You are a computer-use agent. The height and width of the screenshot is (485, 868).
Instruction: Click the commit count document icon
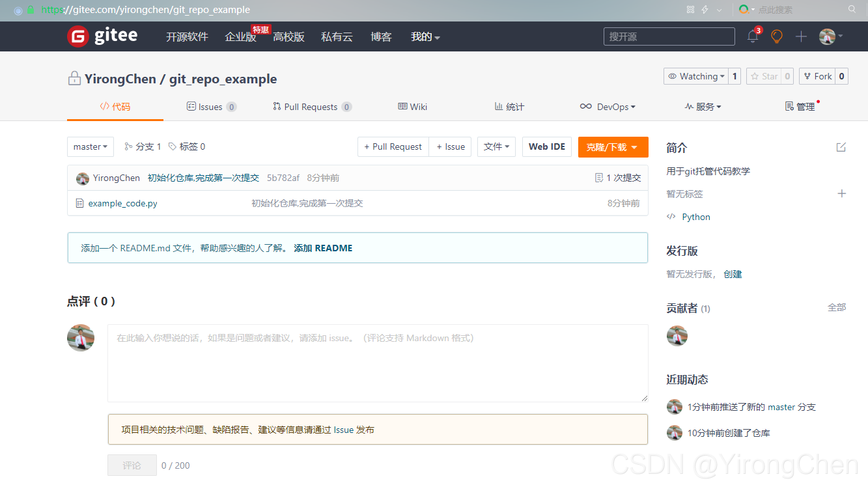click(599, 178)
